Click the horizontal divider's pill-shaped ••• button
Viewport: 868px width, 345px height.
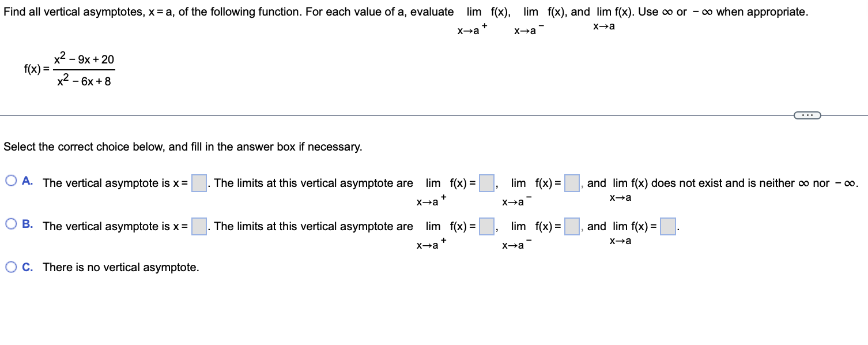[806, 115]
